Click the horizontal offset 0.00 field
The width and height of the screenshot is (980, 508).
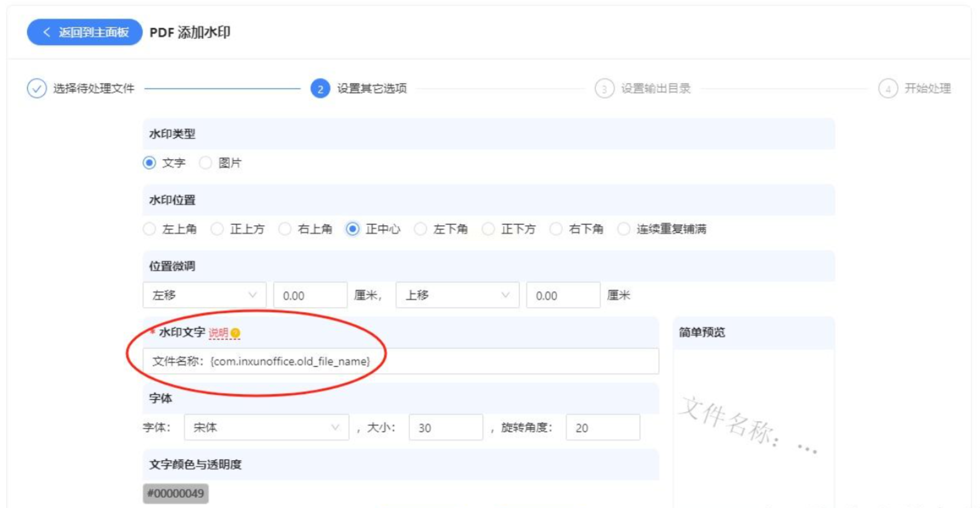pos(310,295)
